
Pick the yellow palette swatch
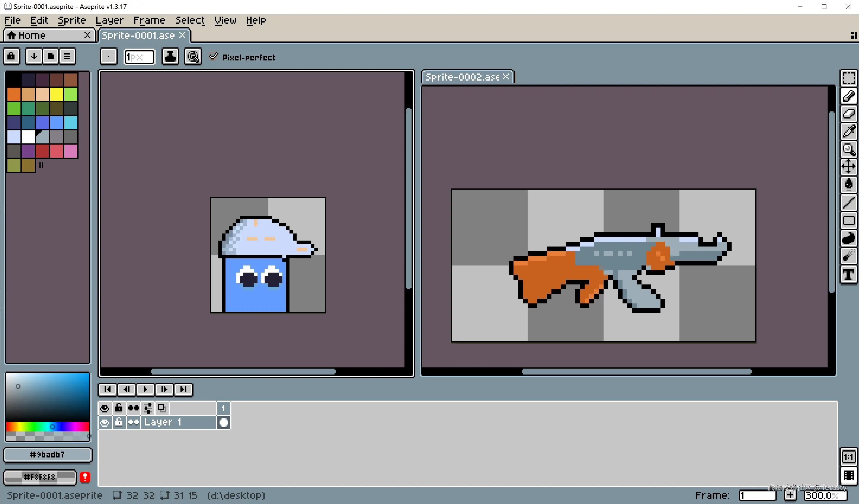point(57,94)
